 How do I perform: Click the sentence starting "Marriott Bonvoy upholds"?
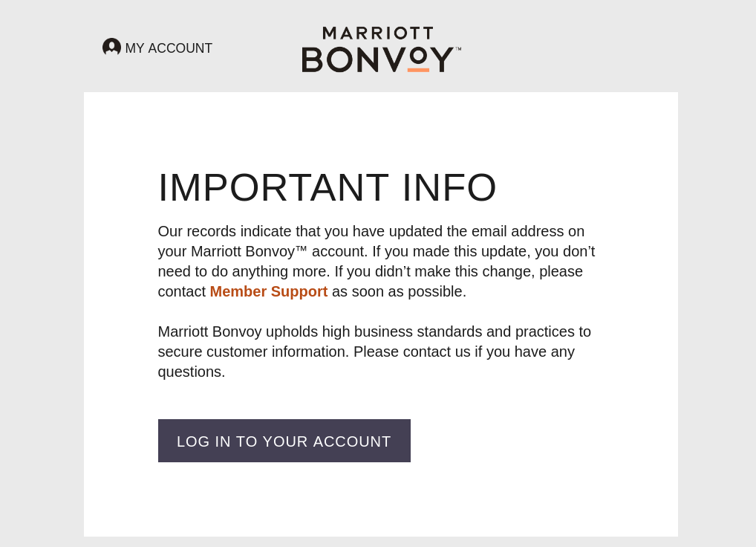click(x=374, y=331)
